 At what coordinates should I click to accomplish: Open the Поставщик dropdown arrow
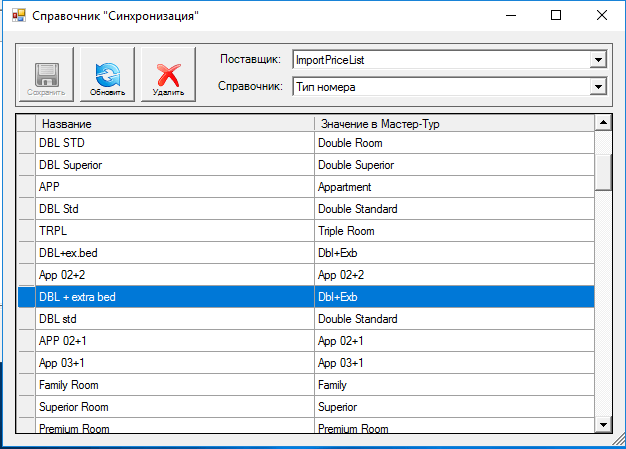[598, 60]
